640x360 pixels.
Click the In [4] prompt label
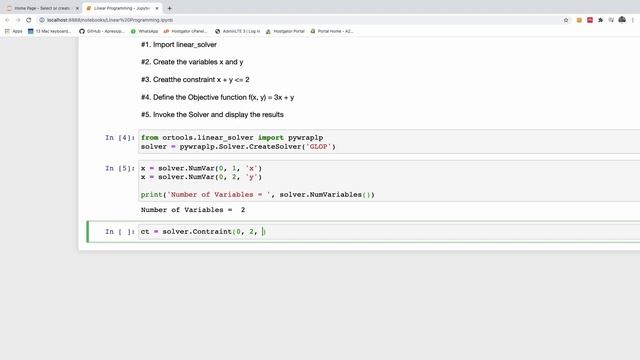point(120,138)
